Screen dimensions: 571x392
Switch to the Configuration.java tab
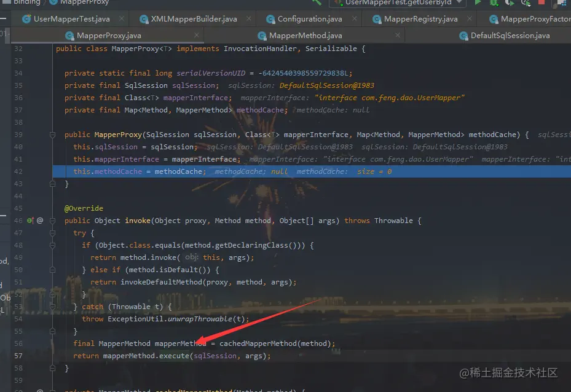tap(310, 19)
